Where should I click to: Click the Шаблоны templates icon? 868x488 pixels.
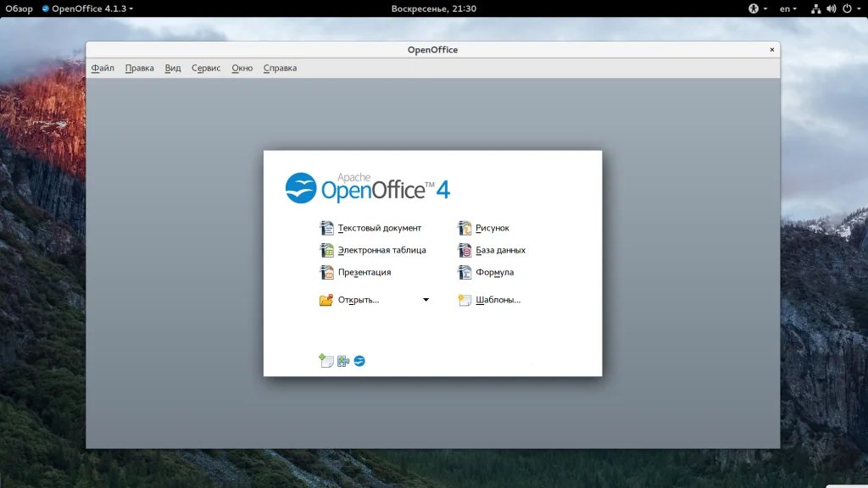[x=465, y=300]
